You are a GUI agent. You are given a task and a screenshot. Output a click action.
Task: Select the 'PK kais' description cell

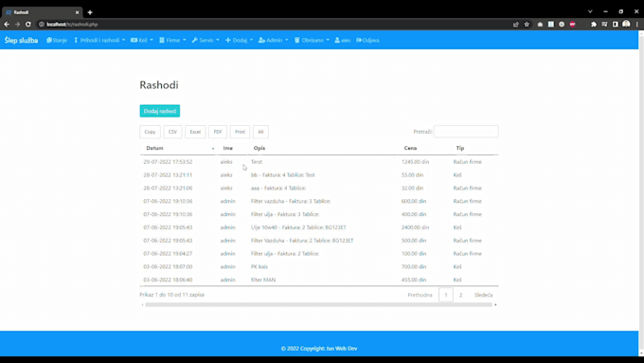tap(259, 267)
